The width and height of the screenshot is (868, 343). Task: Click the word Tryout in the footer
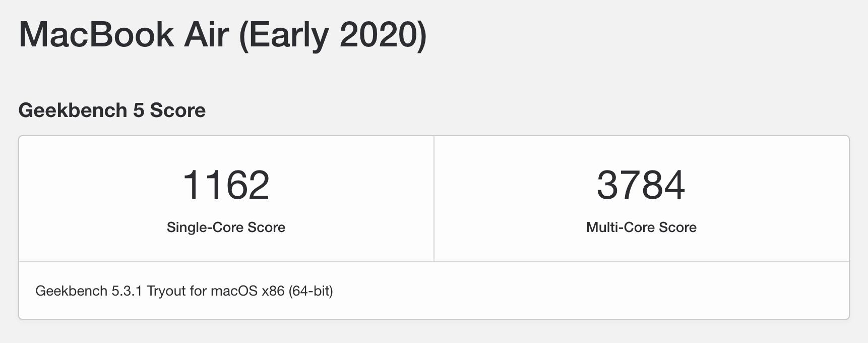pyautogui.click(x=166, y=292)
